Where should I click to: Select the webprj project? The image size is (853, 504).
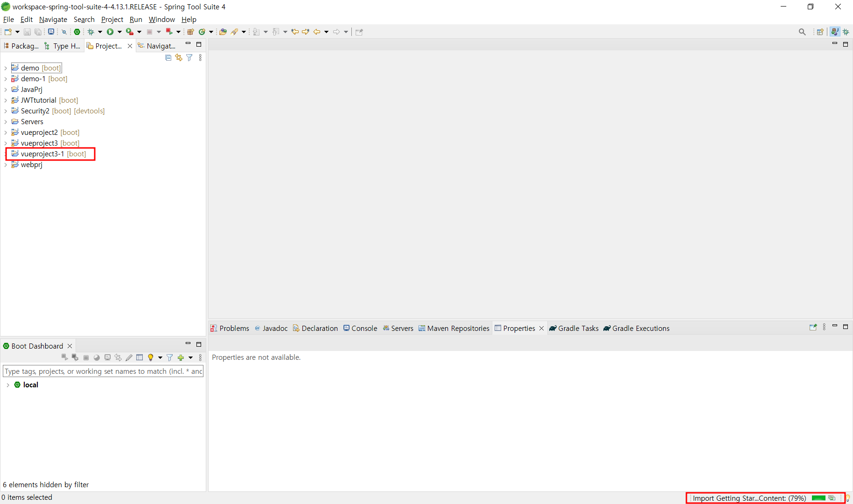point(27,165)
